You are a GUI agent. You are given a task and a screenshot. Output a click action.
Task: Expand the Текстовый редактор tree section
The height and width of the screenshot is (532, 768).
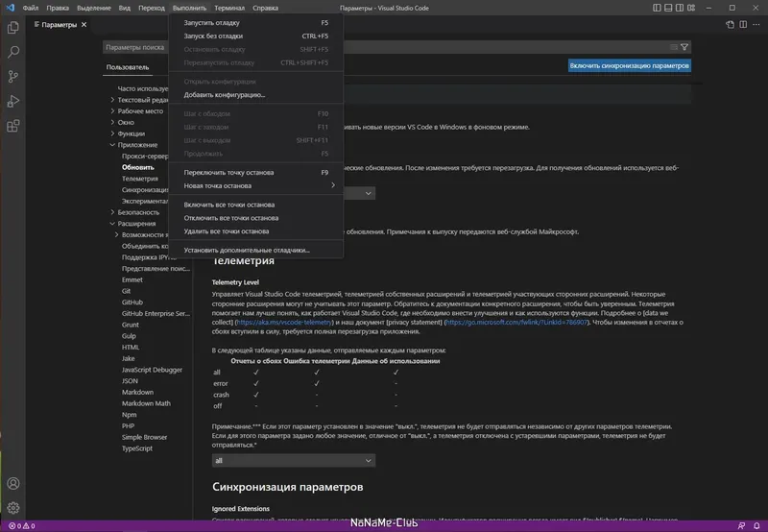point(112,100)
